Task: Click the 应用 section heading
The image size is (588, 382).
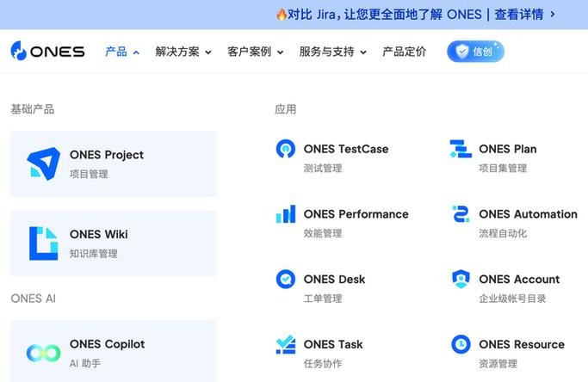Action: (286, 109)
